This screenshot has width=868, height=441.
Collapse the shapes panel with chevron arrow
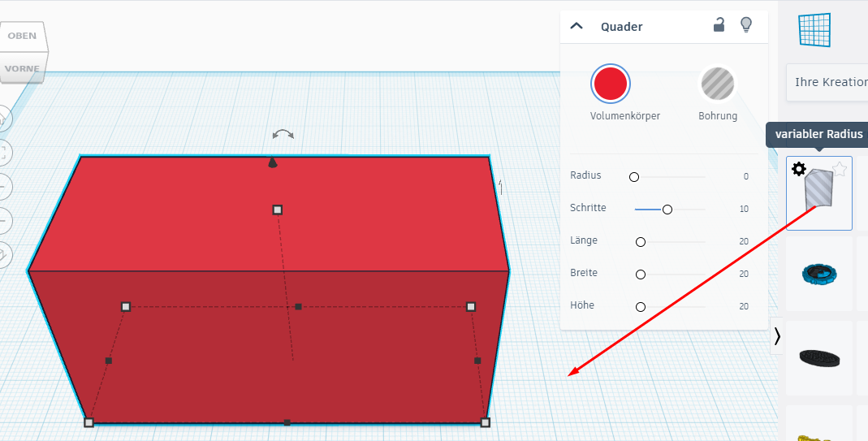777,335
